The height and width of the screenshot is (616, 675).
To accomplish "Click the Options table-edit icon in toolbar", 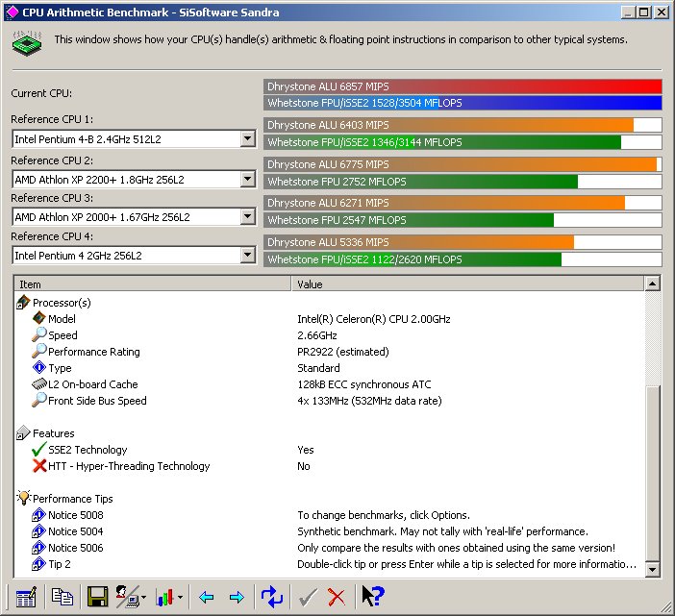I will pos(26,597).
